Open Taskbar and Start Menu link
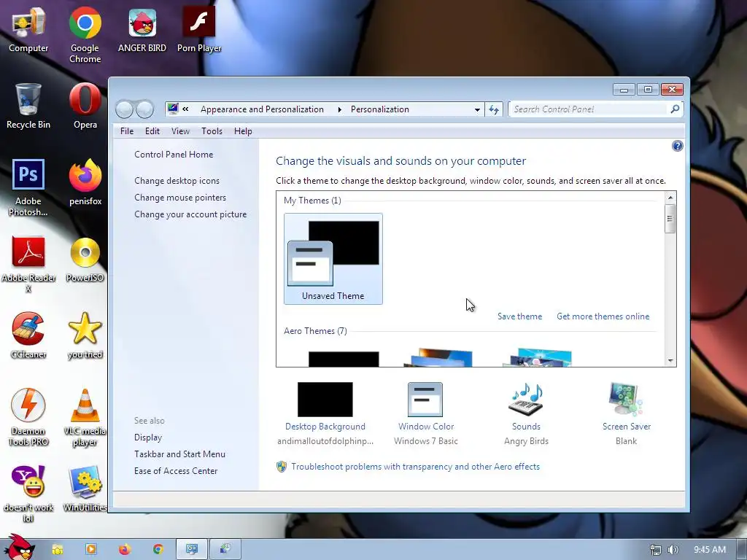Viewport: 747px width, 560px height. pyautogui.click(x=179, y=454)
